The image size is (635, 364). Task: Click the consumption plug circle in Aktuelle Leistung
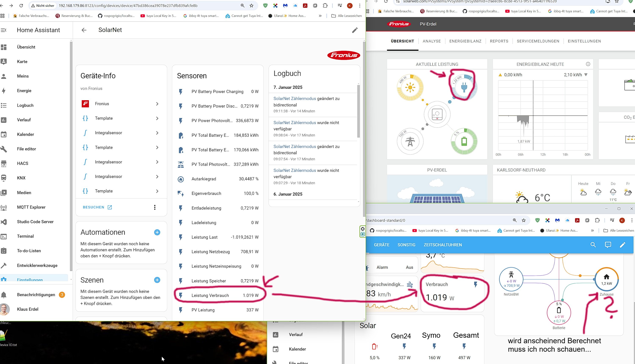tap(464, 87)
